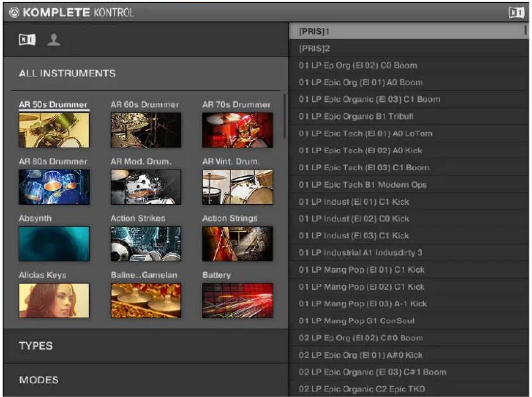Select the NI factory content icon
532x397 pixels.
click(x=27, y=39)
